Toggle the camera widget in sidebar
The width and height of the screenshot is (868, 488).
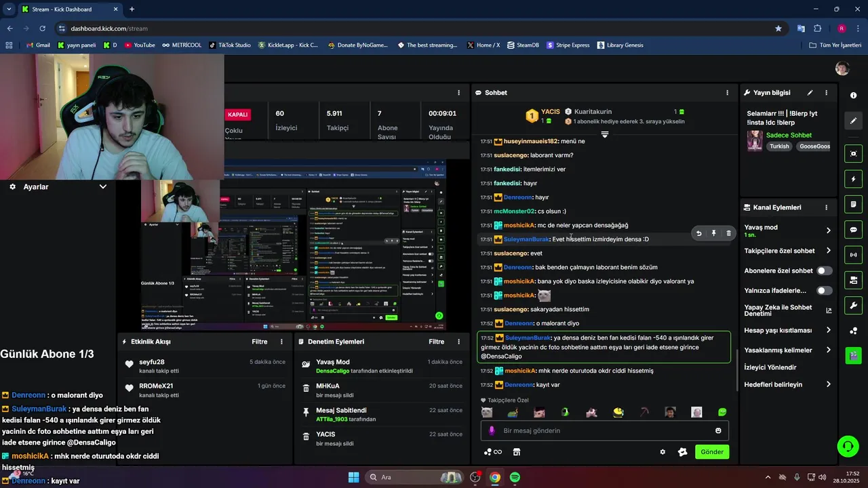[854, 280]
